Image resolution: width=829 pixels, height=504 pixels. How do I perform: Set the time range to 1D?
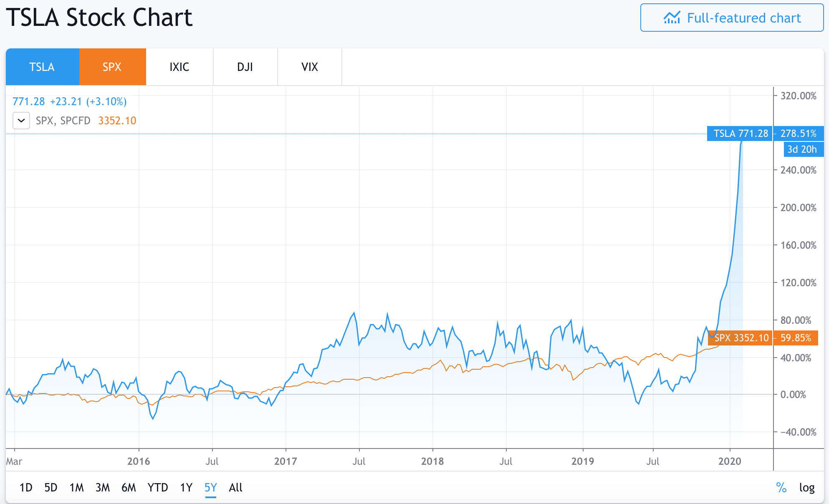pos(26,487)
